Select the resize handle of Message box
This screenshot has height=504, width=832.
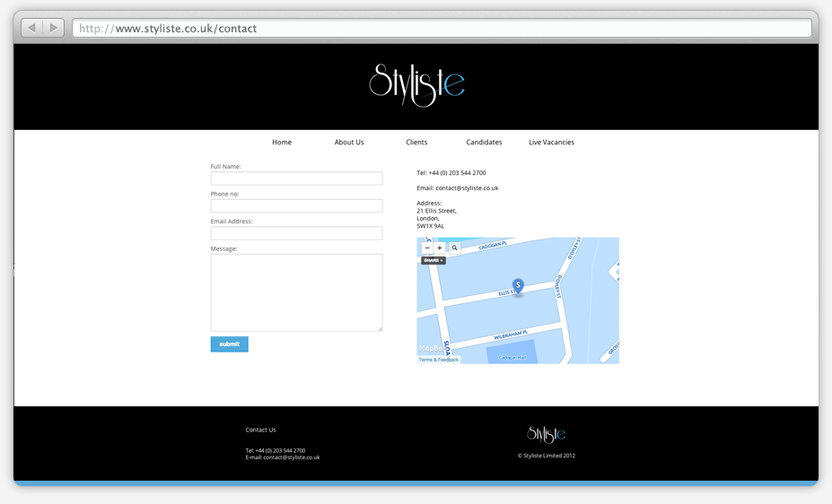tap(380, 328)
